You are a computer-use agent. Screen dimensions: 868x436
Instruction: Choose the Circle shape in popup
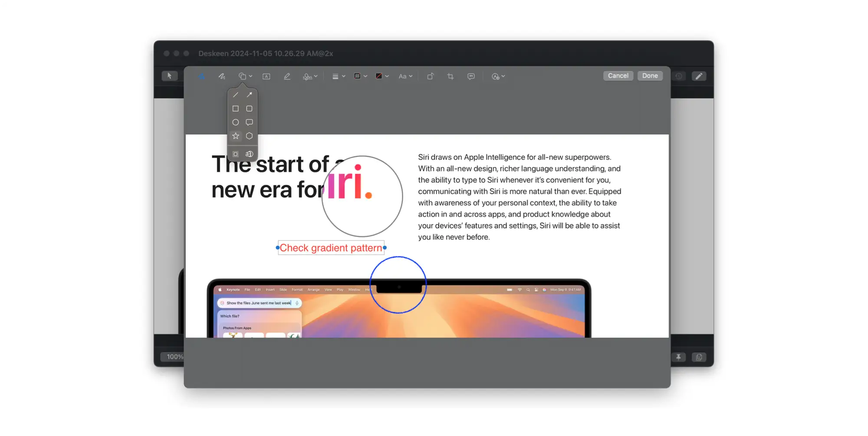236,122
